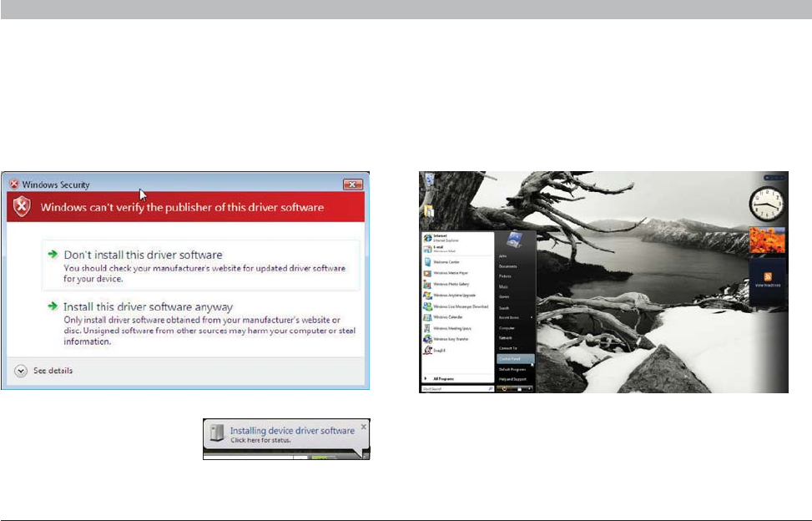Open shutdown options arrow in Start menu
Viewport: 812px width, 521px height.
[x=529, y=388]
